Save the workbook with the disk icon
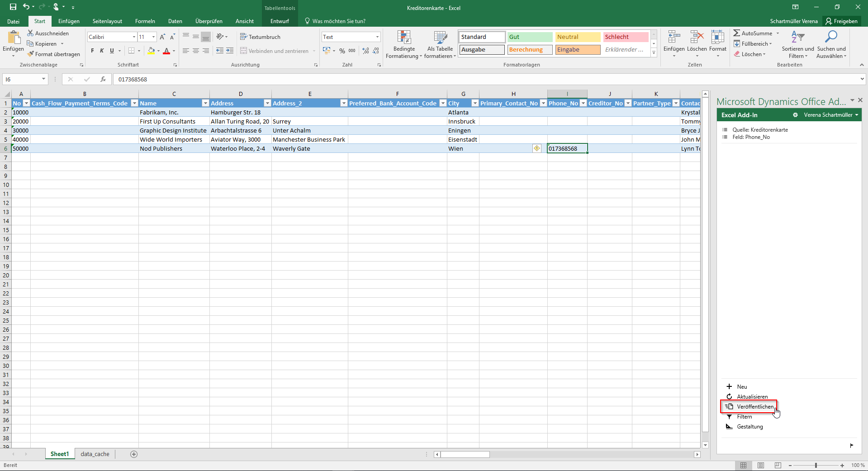Screen dimensions: 868x471 pyautogui.click(x=13, y=7)
